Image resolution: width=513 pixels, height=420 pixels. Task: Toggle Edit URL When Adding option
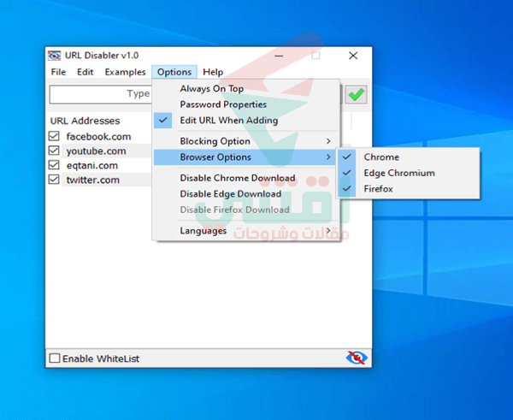[x=246, y=121]
